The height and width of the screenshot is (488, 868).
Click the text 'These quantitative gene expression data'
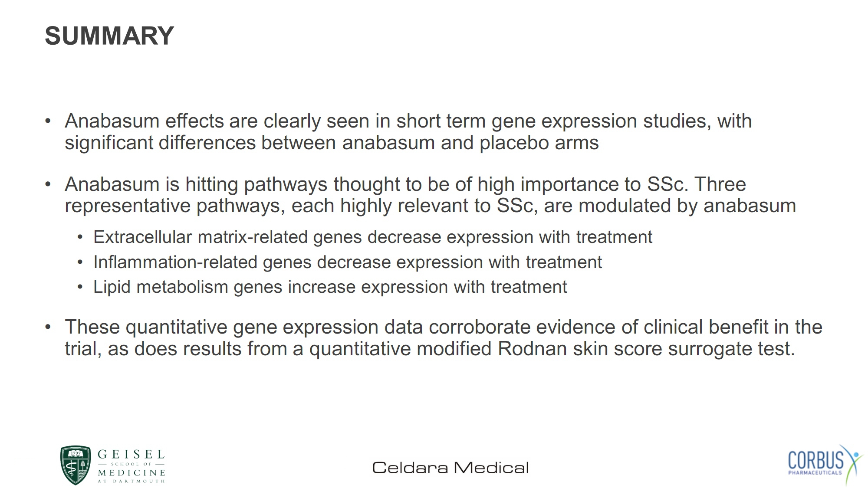click(244, 327)
